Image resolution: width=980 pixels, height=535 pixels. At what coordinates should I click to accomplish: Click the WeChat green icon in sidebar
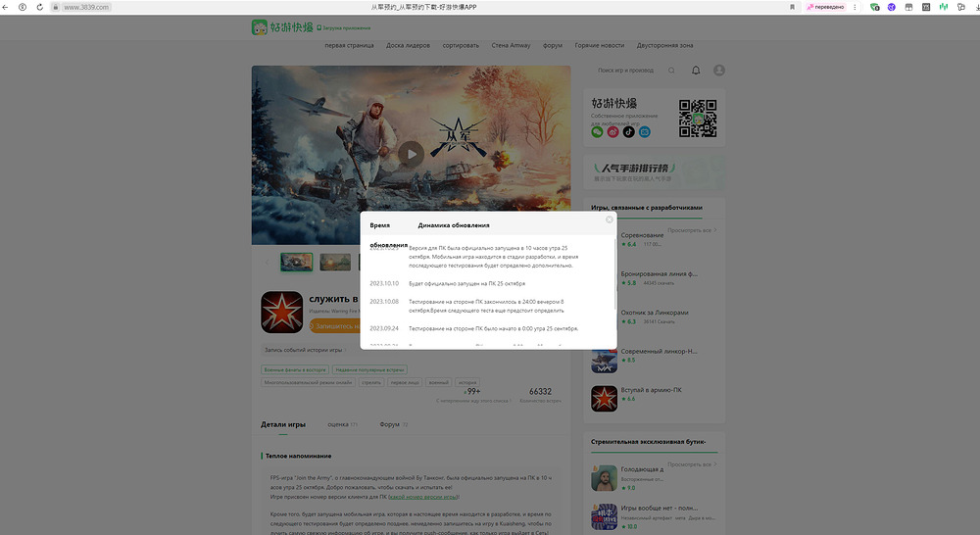click(598, 131)
